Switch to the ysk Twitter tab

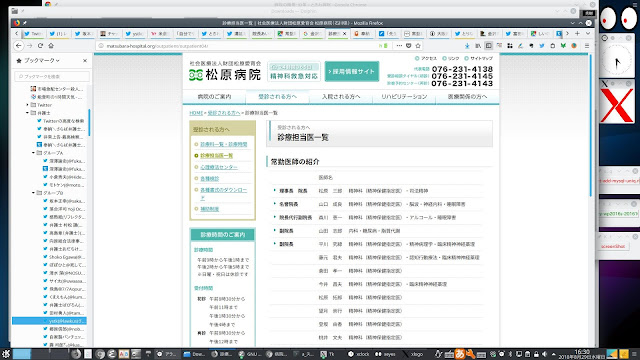click(x=134, y=33)
